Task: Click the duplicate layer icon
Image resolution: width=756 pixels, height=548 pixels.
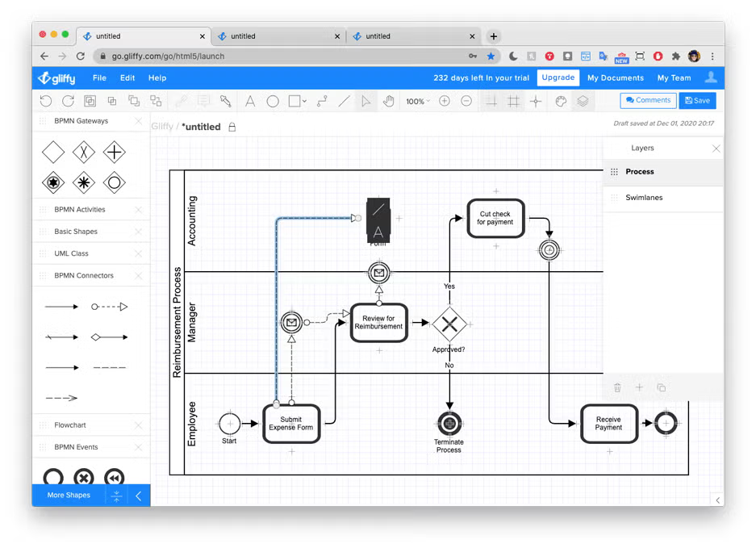Action: click(662, 387)
